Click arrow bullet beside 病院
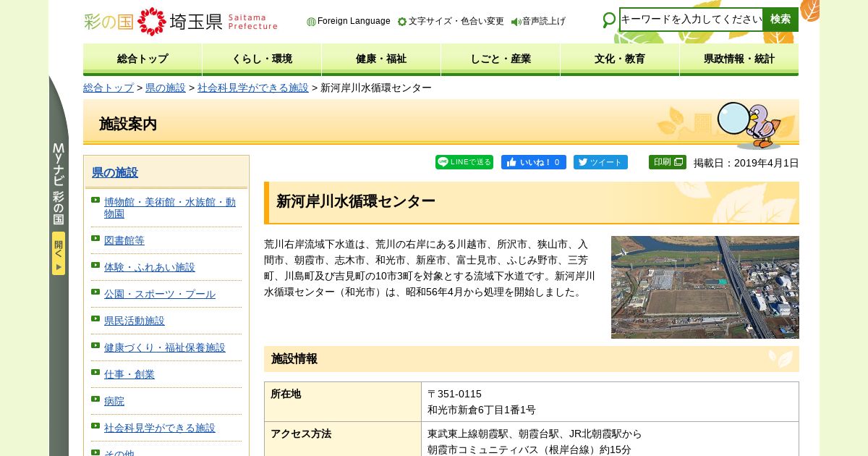This screenshot has height=456, width=868. coord(95,399)
